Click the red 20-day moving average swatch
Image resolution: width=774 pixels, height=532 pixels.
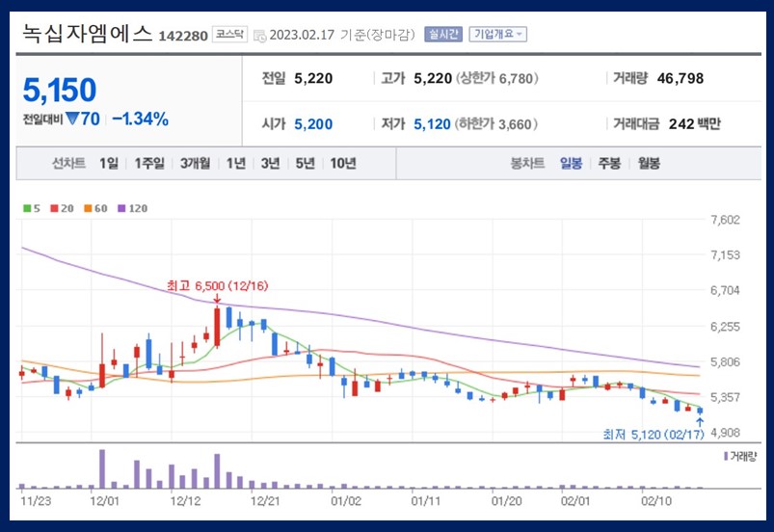coord(54,208)
